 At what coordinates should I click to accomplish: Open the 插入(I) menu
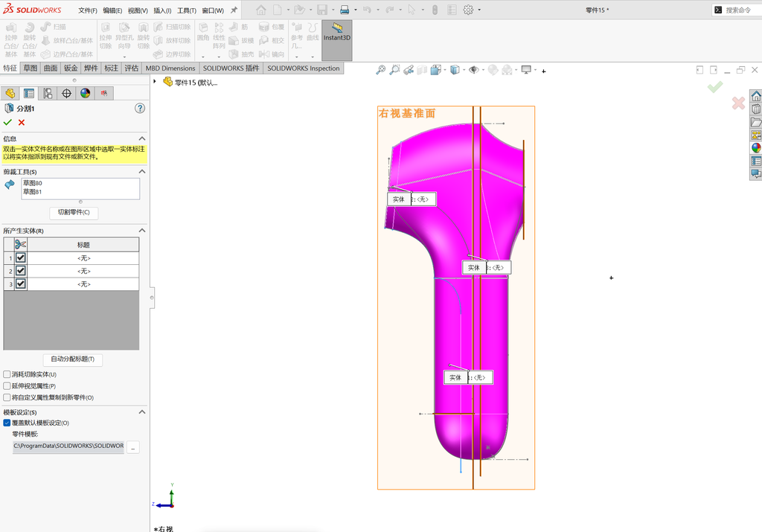[x=162, y=10]
